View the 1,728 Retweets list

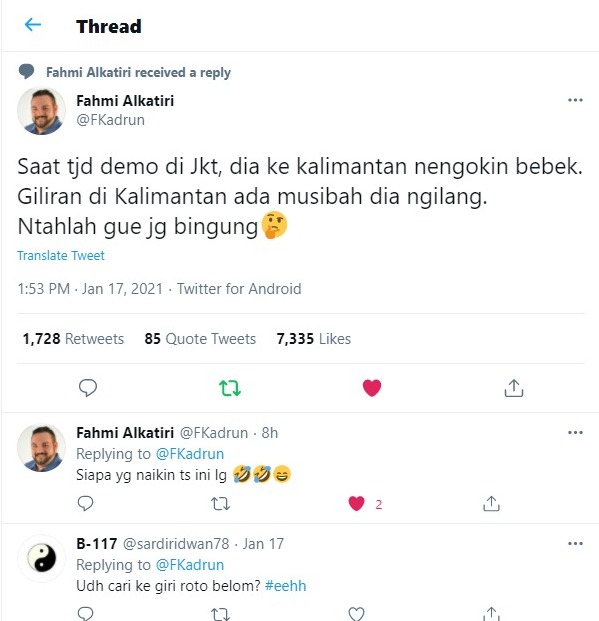73,339
